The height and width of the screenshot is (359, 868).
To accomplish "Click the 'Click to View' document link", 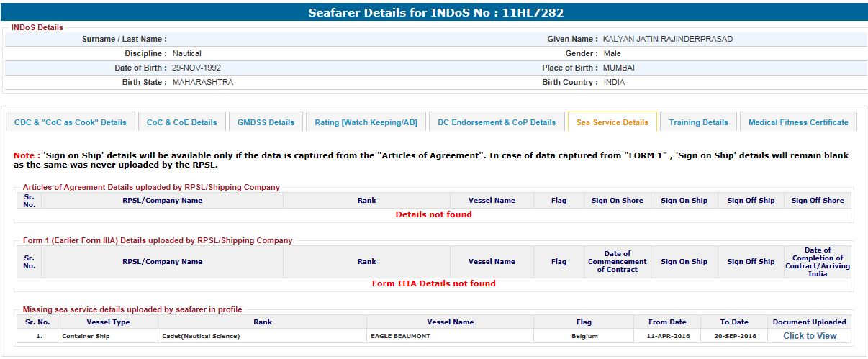I will pos(810,336).
